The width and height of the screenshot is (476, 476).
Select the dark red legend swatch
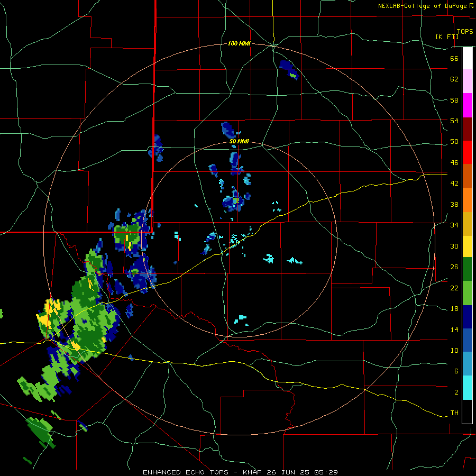(467, 129)
